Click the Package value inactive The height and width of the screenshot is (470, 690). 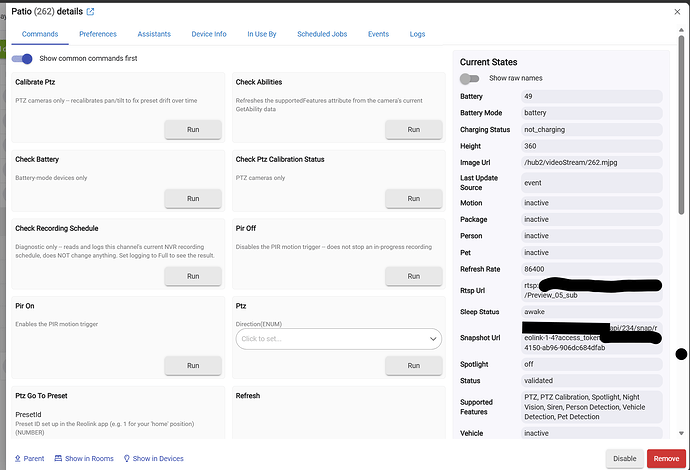pyautogui.click(x=592, y=219)
